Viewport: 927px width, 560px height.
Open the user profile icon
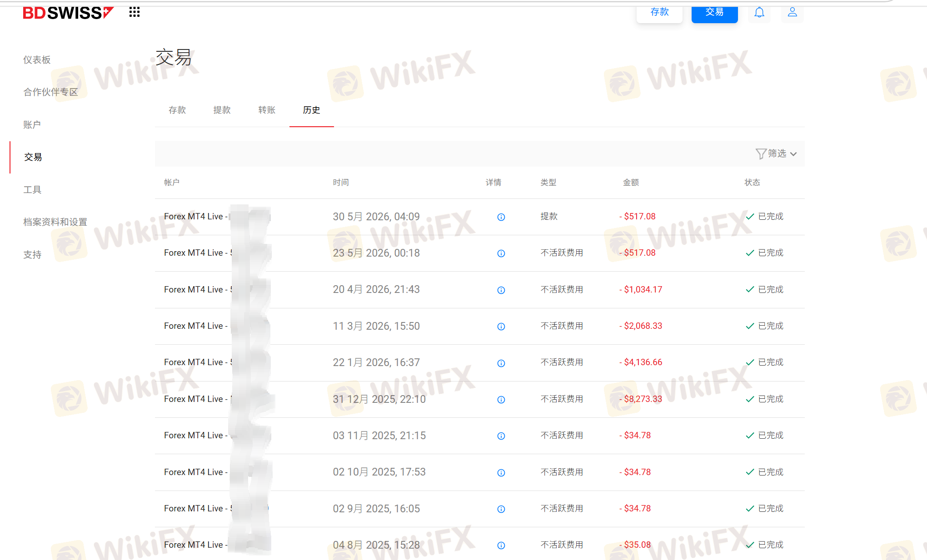792,12
